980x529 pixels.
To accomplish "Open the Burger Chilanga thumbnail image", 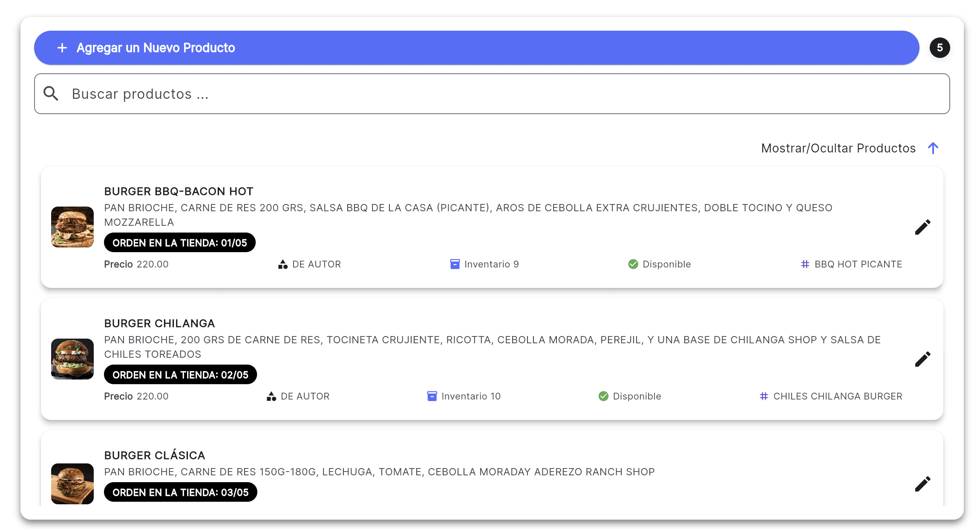I will (72, 359).
